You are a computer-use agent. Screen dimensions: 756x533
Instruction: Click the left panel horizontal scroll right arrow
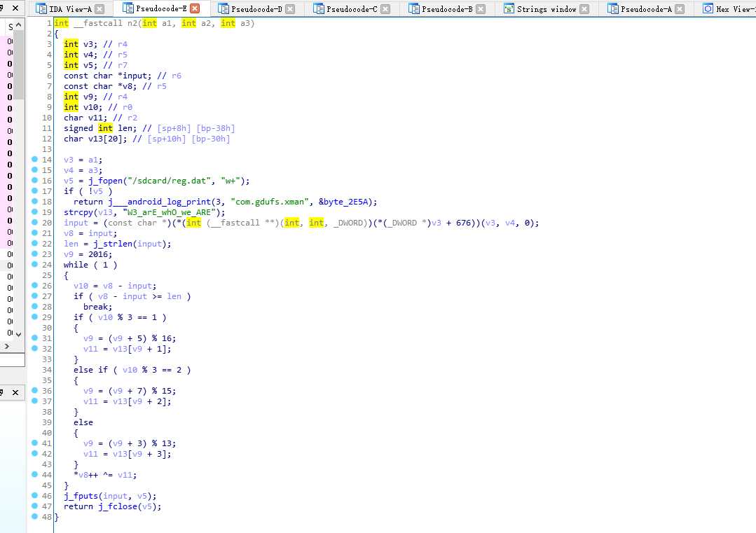(18, 347)
